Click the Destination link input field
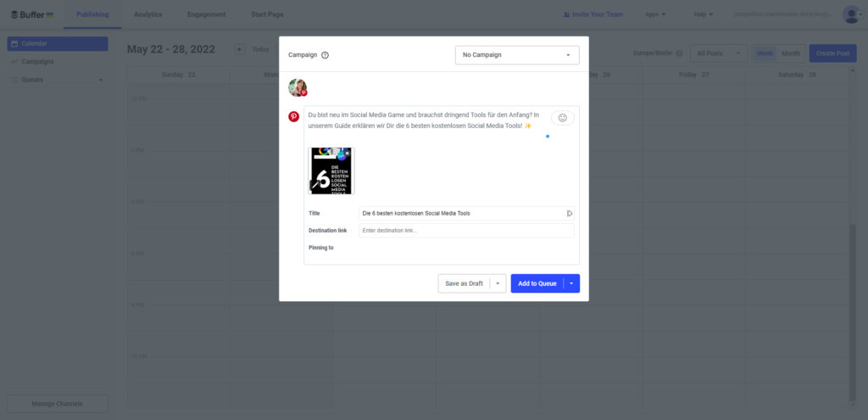Viewport: 868px width, 420px height. pos(466,231)
